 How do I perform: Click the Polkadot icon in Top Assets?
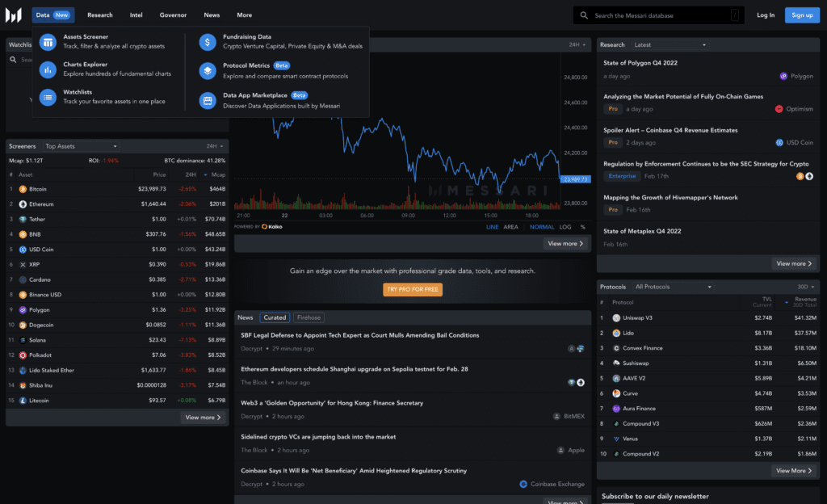coord(23,355)
